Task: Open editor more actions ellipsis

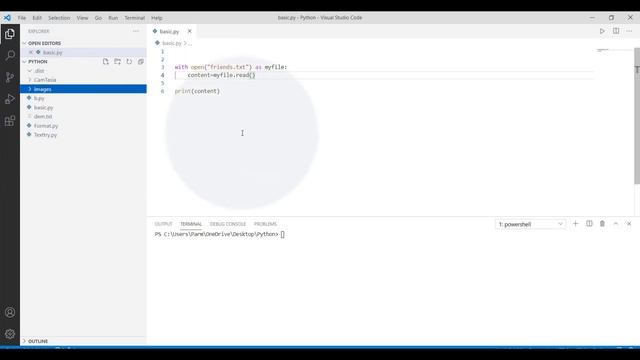Action: point(629,31)
